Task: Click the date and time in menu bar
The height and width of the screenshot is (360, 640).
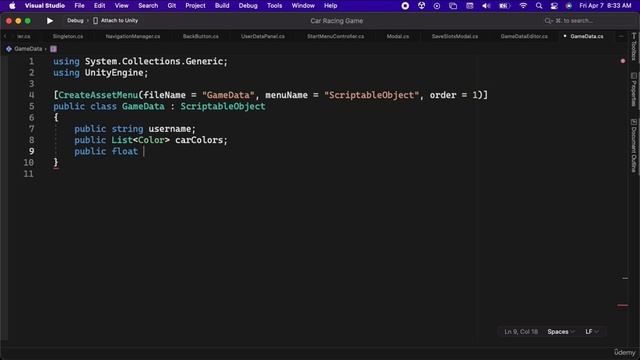Action: [605, 6]
